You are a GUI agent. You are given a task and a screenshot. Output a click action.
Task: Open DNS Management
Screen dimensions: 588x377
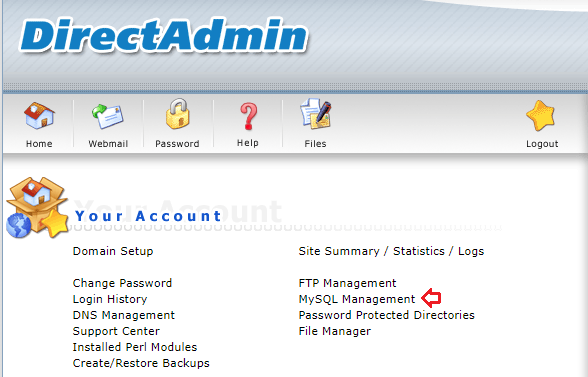click(x=124, y=315)
